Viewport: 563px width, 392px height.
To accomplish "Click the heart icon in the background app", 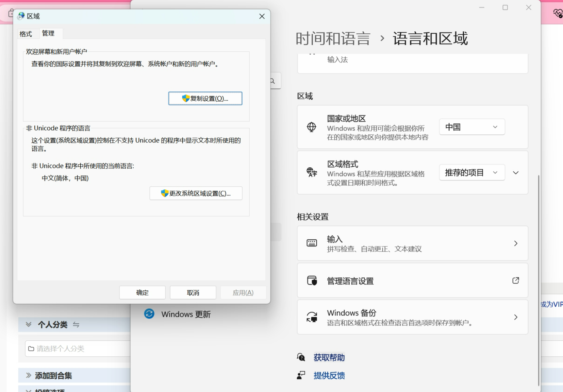I will (558, 13).
